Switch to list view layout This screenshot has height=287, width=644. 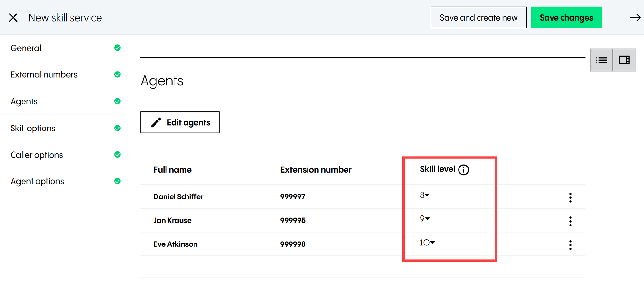click(x=601, y=60)
